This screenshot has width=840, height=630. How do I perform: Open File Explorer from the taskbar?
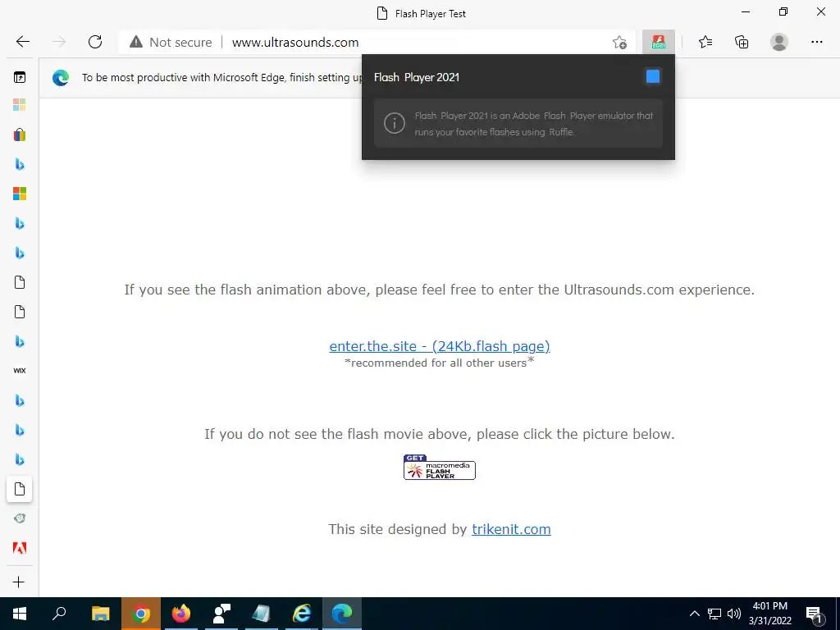100,614
